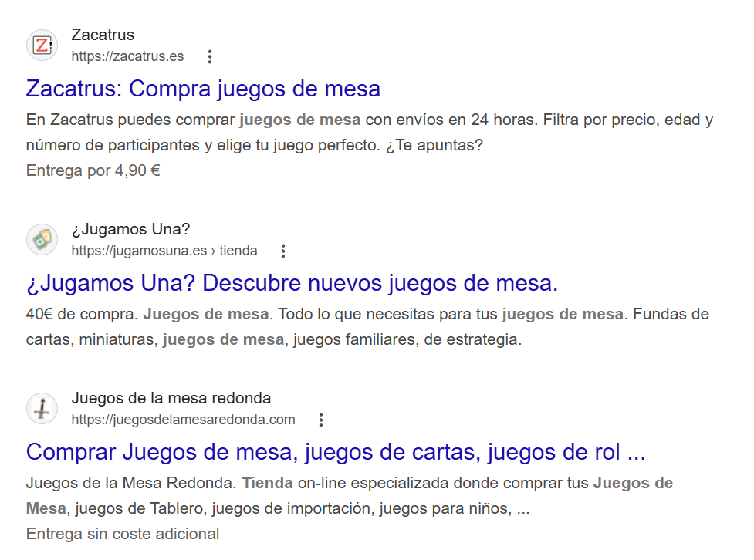The width and height of the screenshot is (754, 560).
Task: Open the three-dot menu beside jugamosuna.es
Action: (x=282, y=251)
